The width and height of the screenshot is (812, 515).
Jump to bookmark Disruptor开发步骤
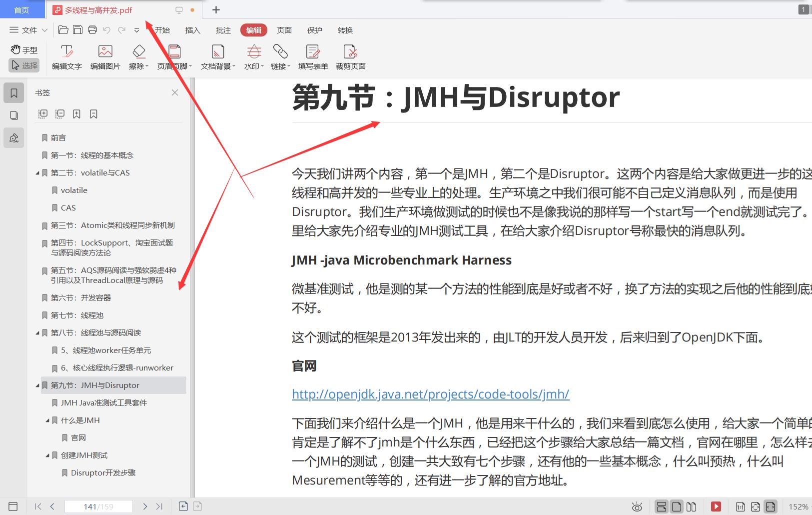[103, 473]
